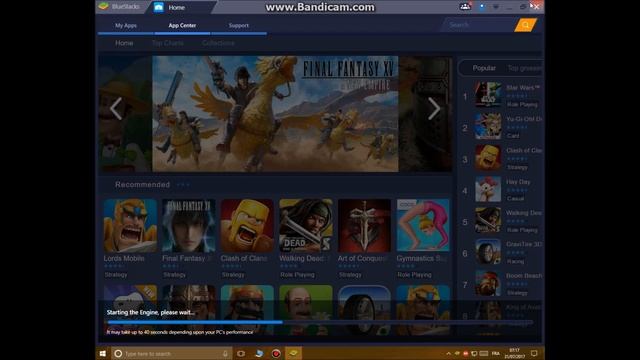Click the BlueStacks logo icon

click(x=104, y=7)
